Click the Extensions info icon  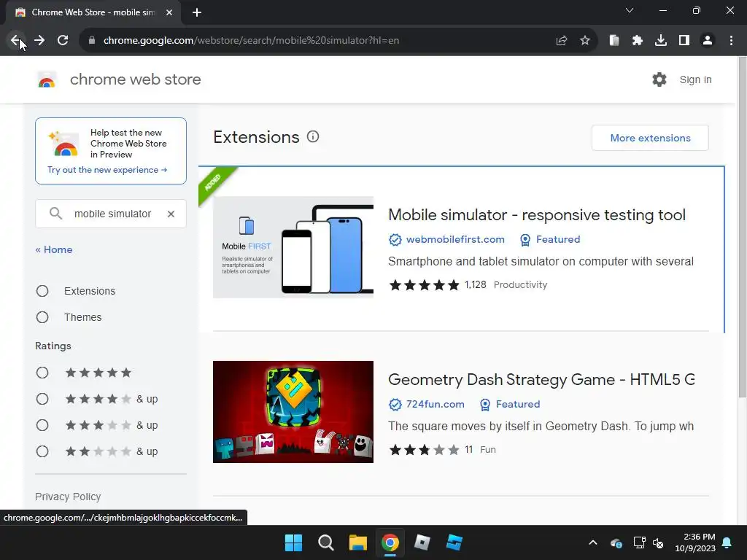(x=313, y=137)
